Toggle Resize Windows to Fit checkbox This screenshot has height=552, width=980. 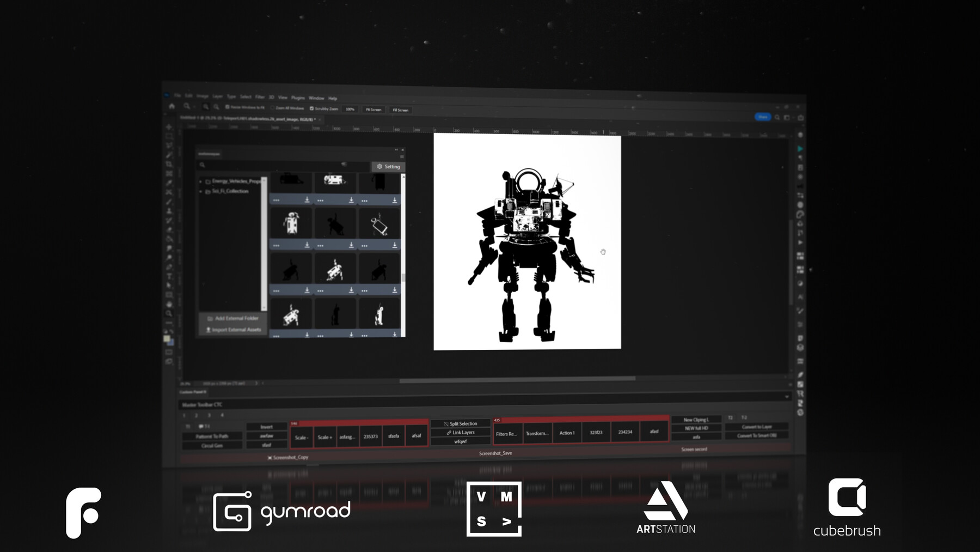[227, 107]
